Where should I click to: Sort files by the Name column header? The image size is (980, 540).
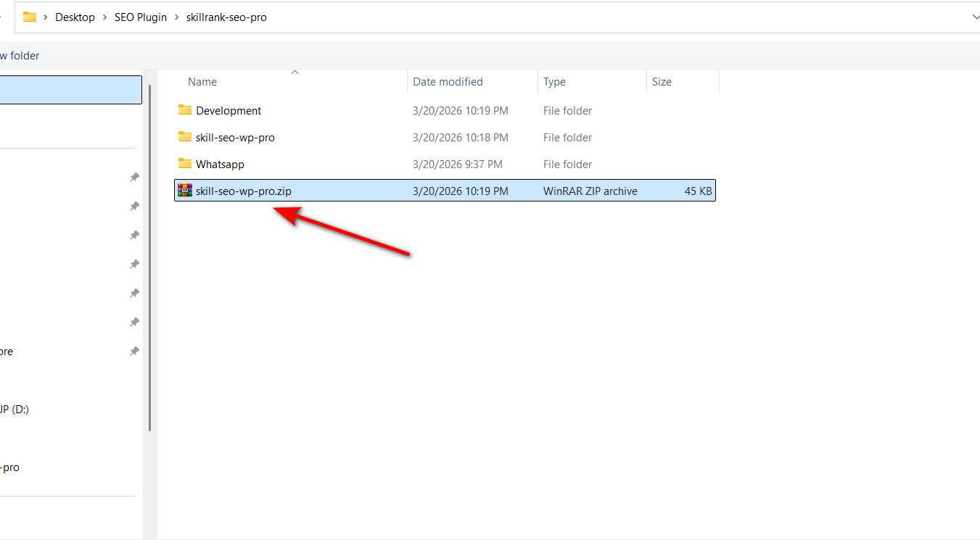(x=202, y=82)
